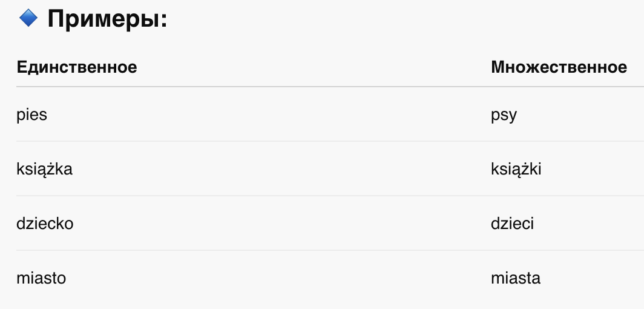Click the colon after Примеры

(x=164, y=21)
